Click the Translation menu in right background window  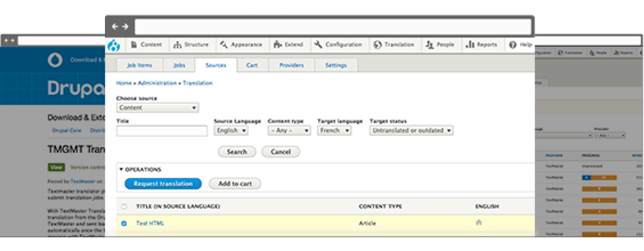pos(571,53)
